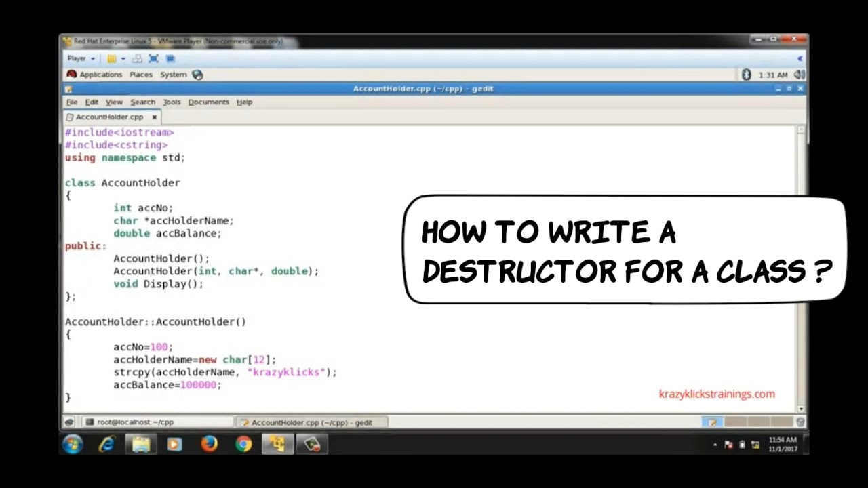Close the AccountHolder.cpp tab

coord(154,117)
